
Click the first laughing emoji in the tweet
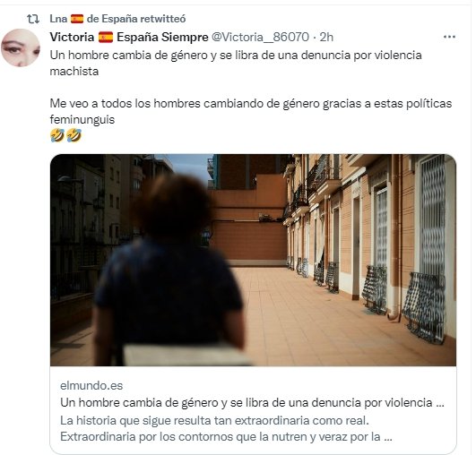pyautogui.click(x=57, y=135)
